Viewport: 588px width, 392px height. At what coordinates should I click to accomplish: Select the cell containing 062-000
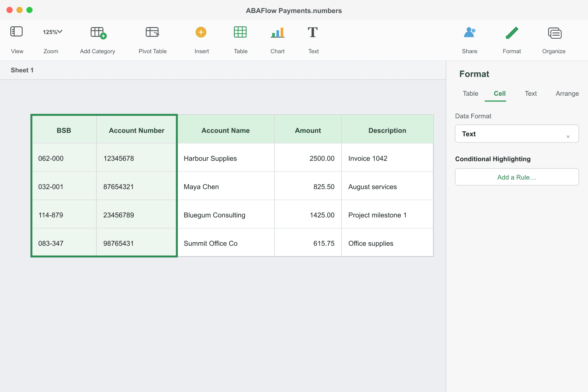(x=64, y=158)
